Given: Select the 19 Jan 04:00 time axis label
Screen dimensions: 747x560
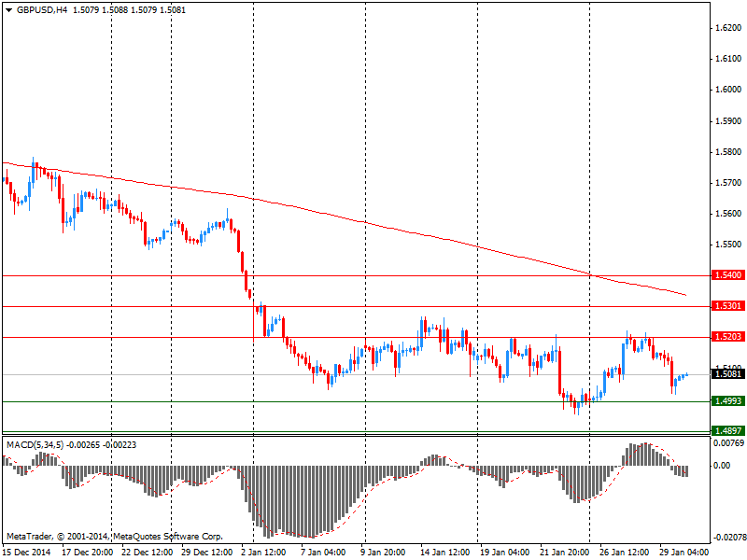Looking at the screenshot, I should point(504,553).
